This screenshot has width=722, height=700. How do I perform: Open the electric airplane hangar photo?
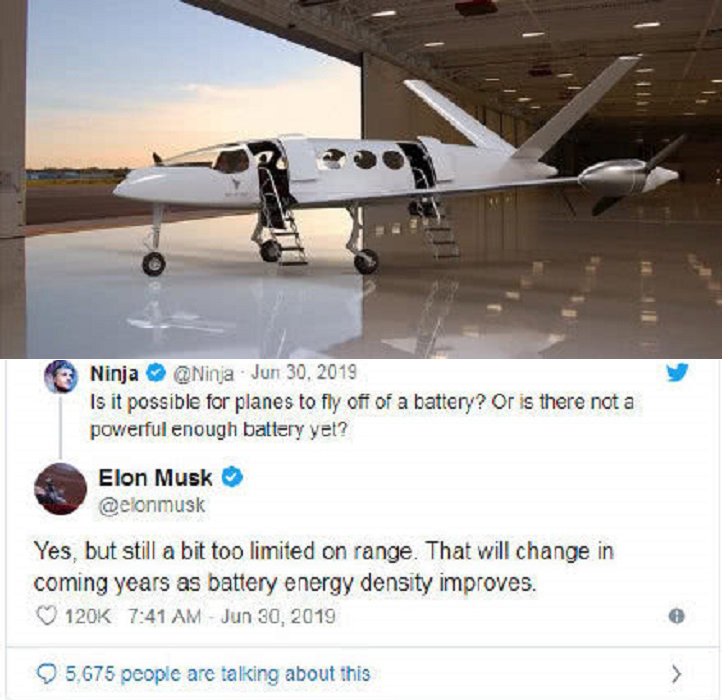pyautogui.click(x=361, y=178)
